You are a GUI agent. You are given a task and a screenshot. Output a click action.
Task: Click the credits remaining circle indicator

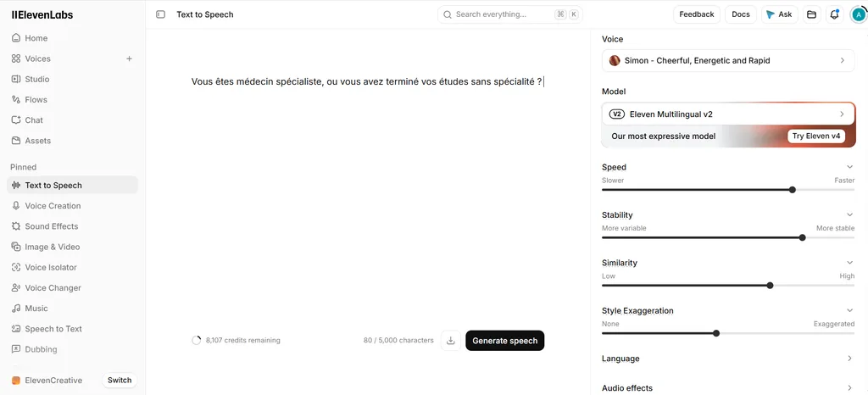coord(196,340)
